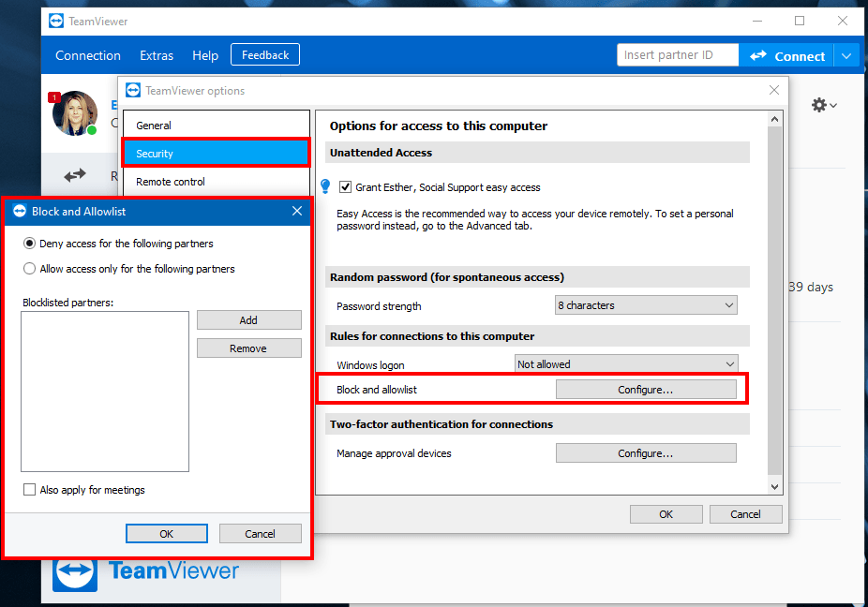Image resolution: width=868 pixels, height=607 pixels.
Task: Open the Password strength dropdown
Action: pos(645,304)
